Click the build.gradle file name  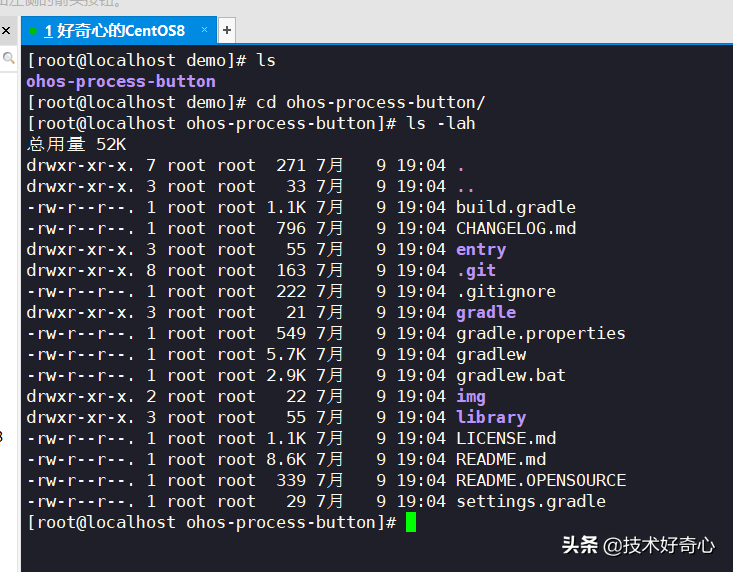tap(516, 207)
